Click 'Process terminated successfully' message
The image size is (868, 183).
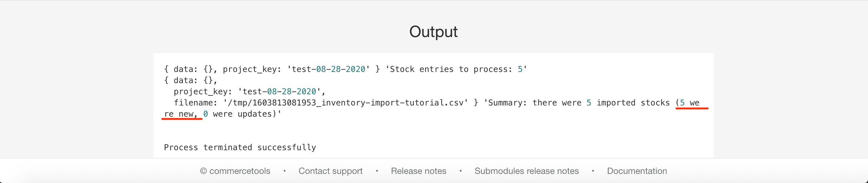[x=240, y=147]
